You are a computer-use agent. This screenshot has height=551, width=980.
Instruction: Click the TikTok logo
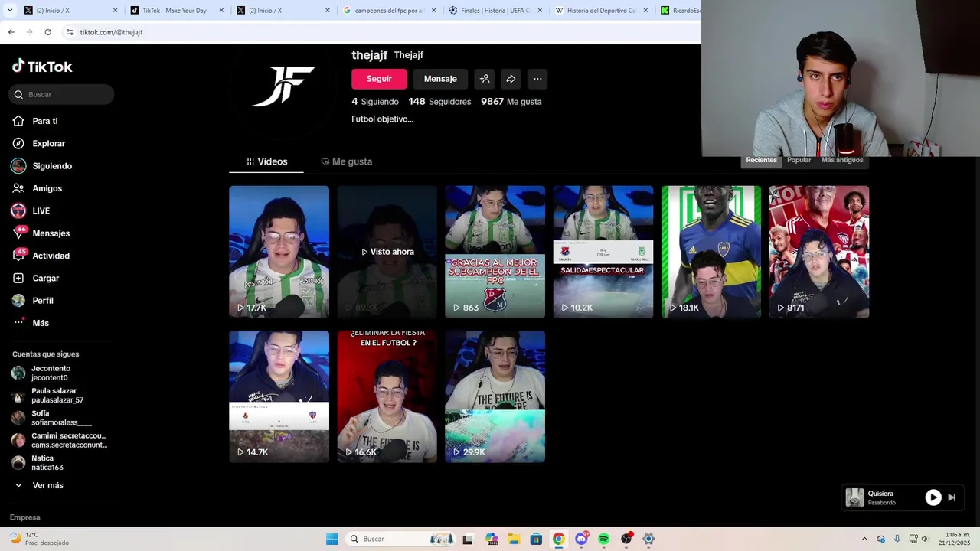[x=42, y=67]
